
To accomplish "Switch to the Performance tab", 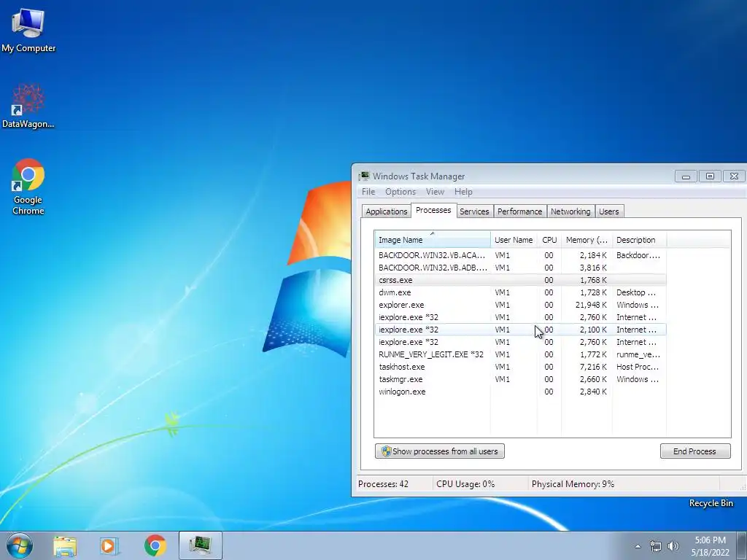I will pos(519,211).
